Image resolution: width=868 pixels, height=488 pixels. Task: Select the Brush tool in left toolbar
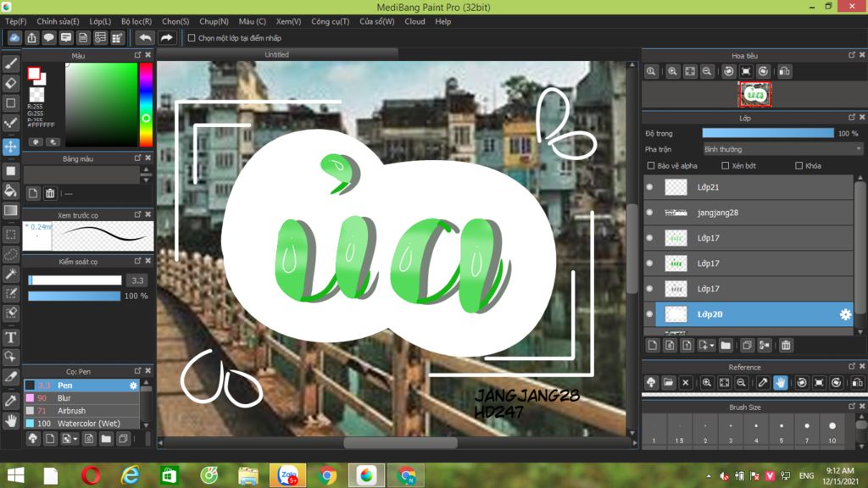pyautogui.click(x=10, y=64)
